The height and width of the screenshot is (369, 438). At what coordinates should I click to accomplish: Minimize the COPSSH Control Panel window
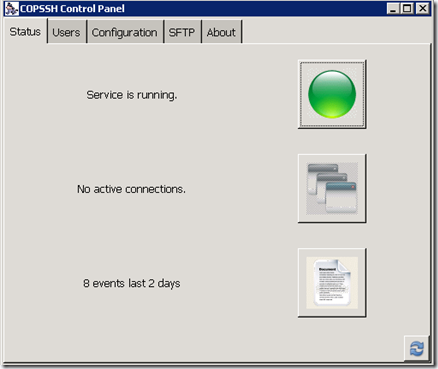click(393, 8)
